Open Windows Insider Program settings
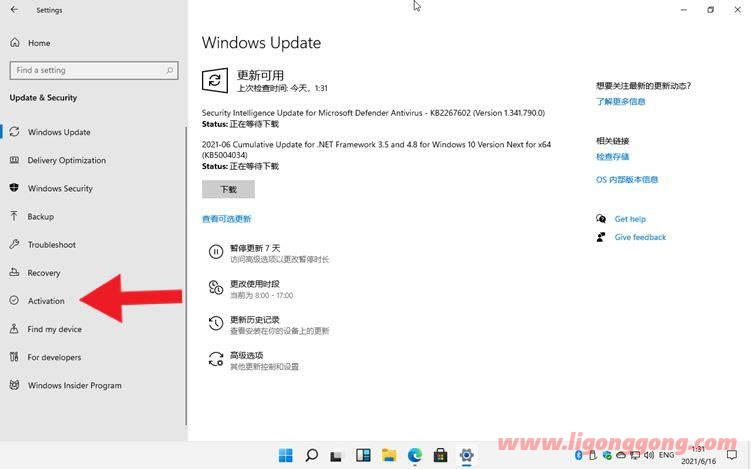Screen dimensions: 751x469 (x=75, y=386)
